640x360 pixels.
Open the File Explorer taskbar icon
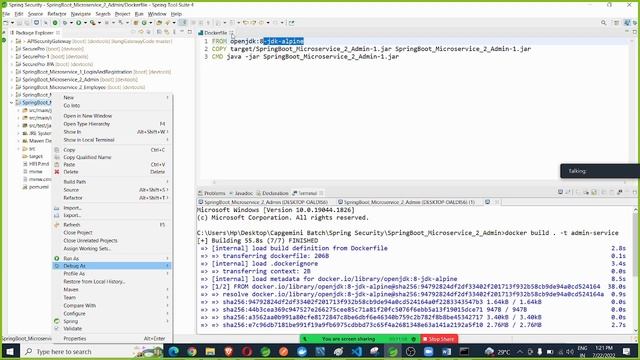tap(210, 351)
